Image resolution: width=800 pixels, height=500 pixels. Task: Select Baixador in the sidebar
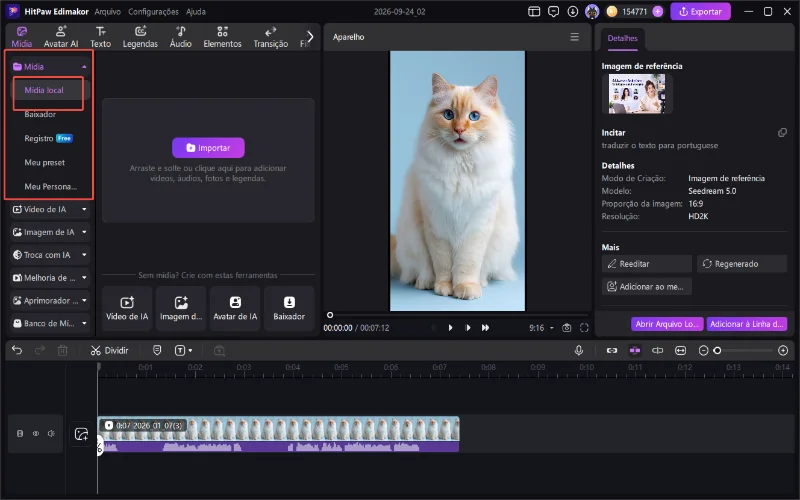(x=40, y=114)
